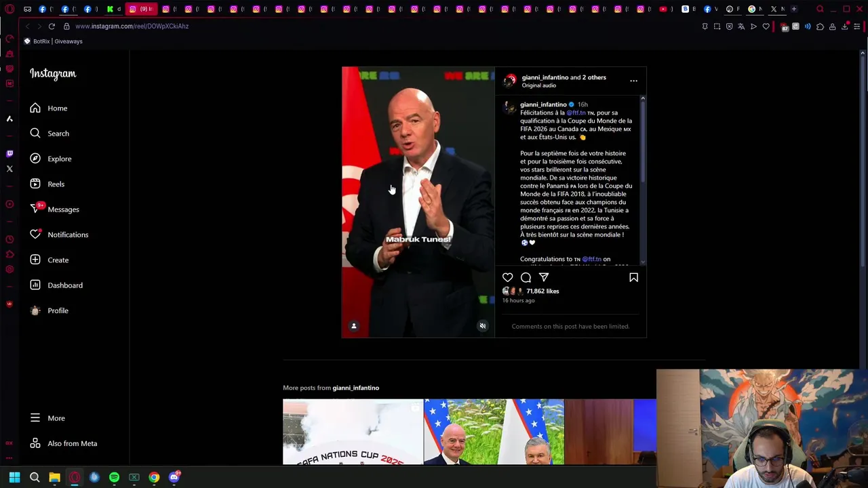
Task: Open the @ftf.tn mention in French caption
Action: point(576,113)
